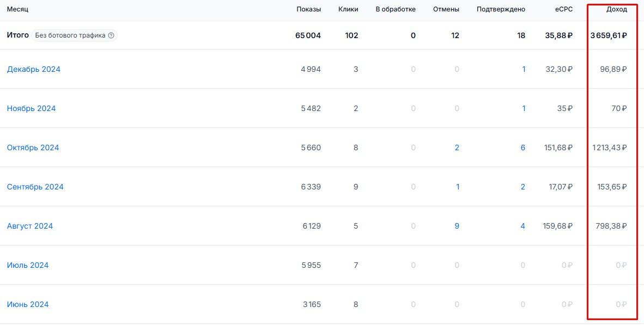Open the Август 2024 month link
The width and height of the screenshot is (644, 325).
[x=30, y=226]
